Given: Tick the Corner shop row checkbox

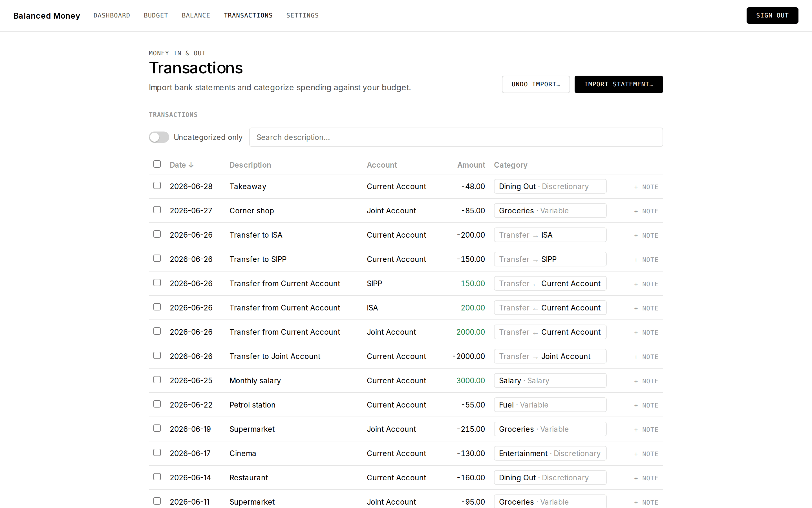Looking at the screenshot, I should (x=157, y=210).
